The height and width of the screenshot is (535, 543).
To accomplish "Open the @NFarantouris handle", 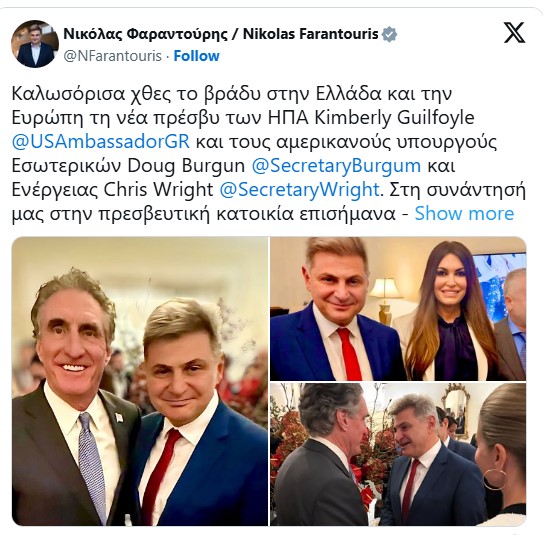I will pyautogui.click(x=113, y=56).
